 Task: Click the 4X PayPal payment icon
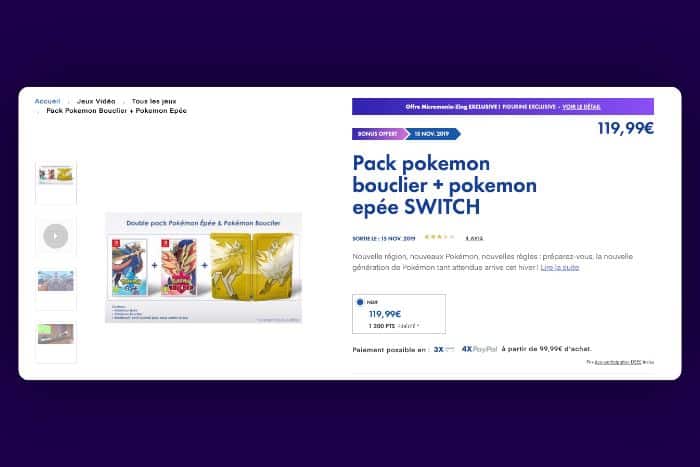tap(479, 349)
